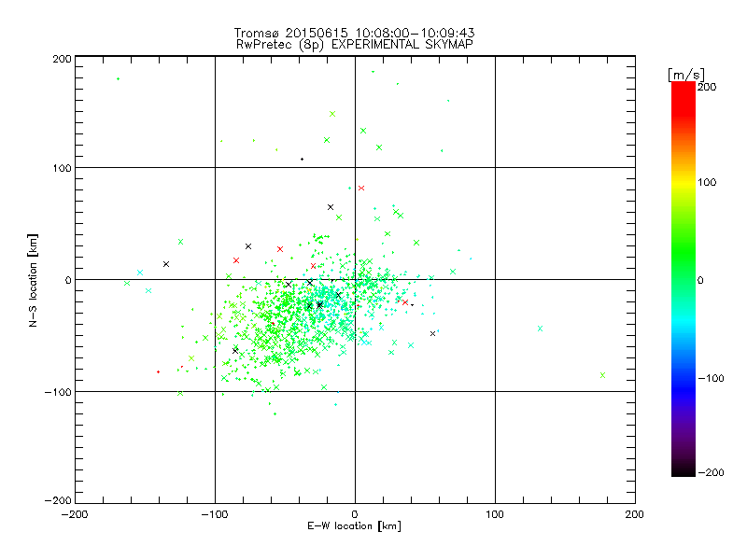Click the plot title 'Tromsø 20150615 10:08:00-10:09:43'
747x560 pixels.
tap(355, 33)
